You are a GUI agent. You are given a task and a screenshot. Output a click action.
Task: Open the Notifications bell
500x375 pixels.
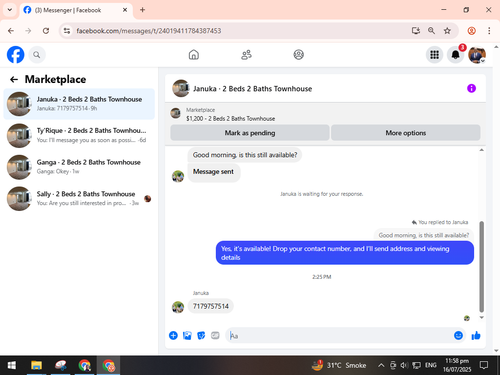coord(456,55)
